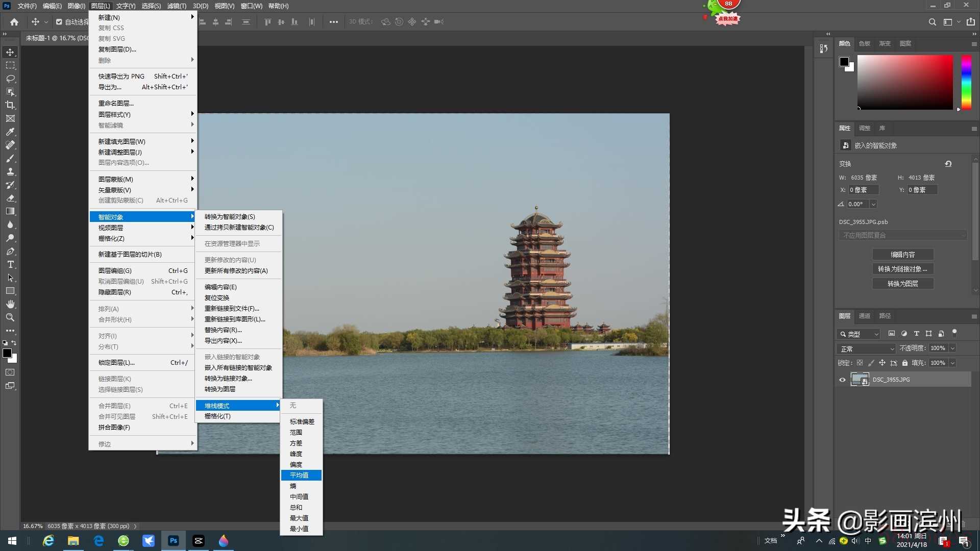This screenshot has width=980, height=551.
Task: Select the Eraser tool
Action: pos(10,198)
